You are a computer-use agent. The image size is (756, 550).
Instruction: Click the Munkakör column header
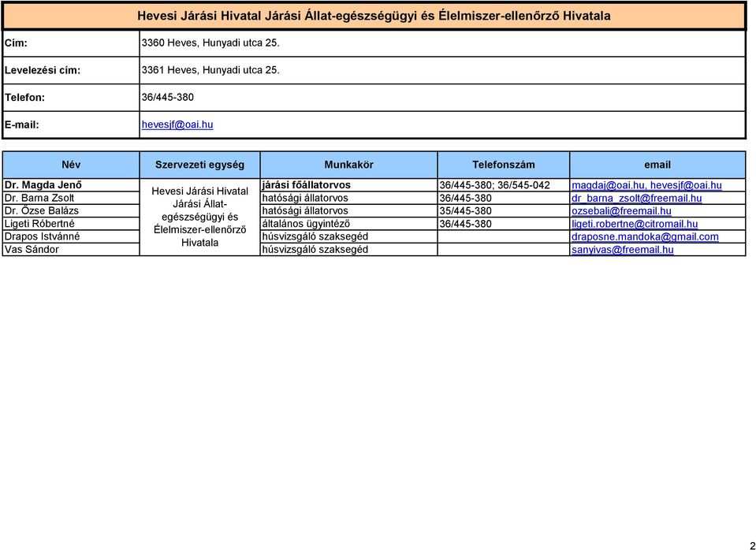point(348,165)
